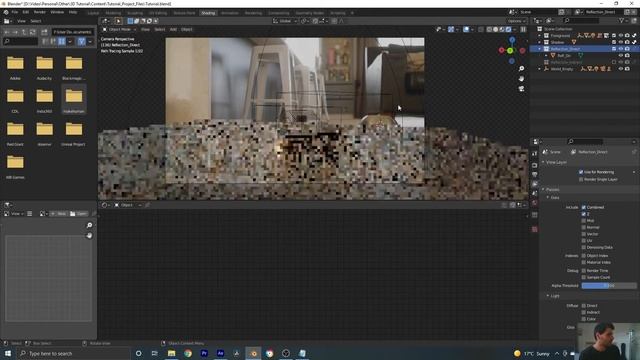Open the Help menu
Image resolution: width=640 pixels, height=360 pixels.
point(73,12)
